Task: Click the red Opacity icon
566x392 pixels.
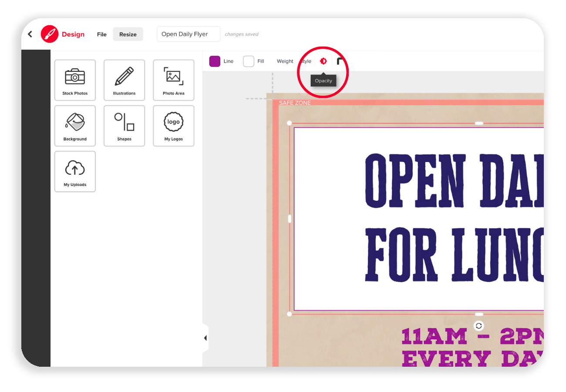Action: point(323,61)
